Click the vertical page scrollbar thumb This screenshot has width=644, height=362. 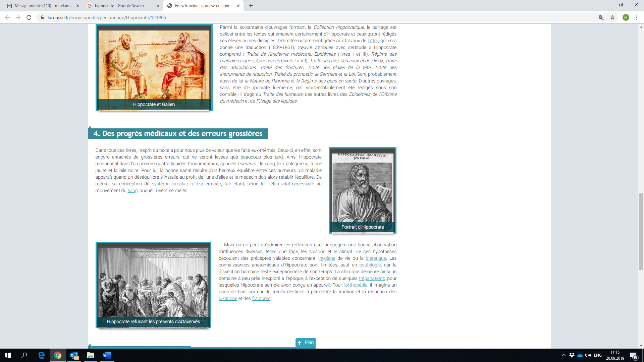click(x=641, y=231)
